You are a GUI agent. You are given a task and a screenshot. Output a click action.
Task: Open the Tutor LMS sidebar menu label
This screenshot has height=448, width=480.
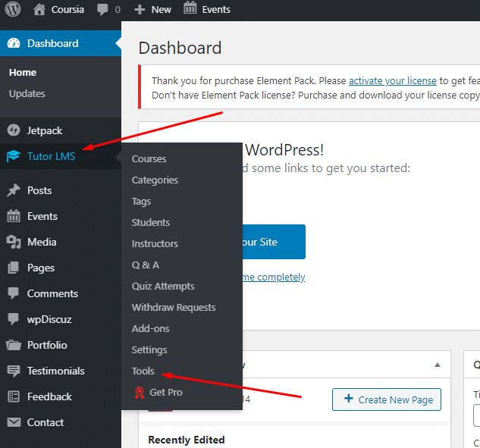51,156
